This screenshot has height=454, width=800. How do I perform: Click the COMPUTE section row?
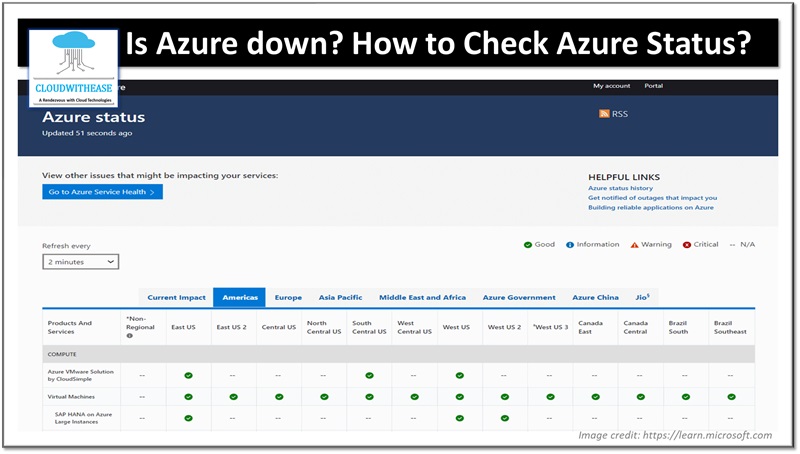point(398,354)
